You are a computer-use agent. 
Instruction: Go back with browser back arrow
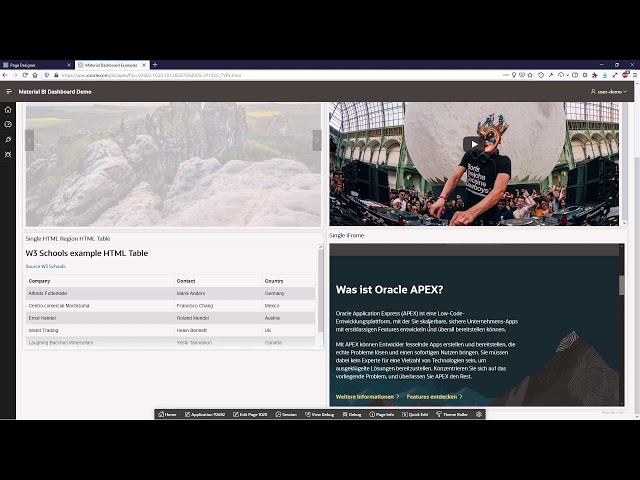click(5, 75)
